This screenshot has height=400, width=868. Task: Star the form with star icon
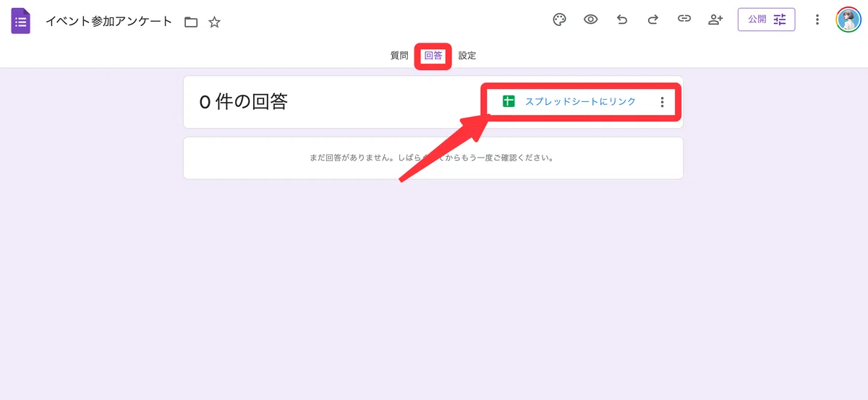214,22
